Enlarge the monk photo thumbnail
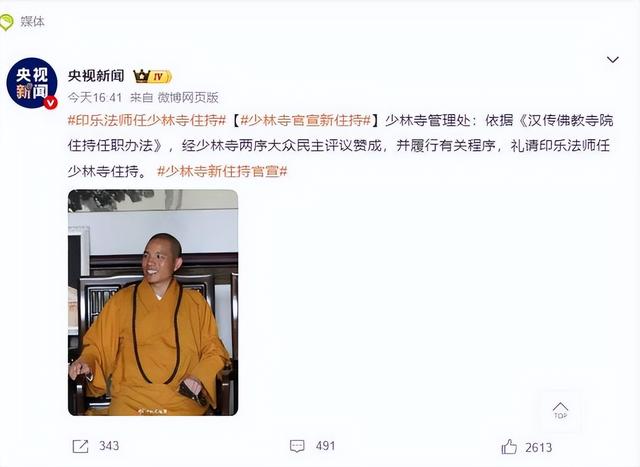 [x=153, y=302]
